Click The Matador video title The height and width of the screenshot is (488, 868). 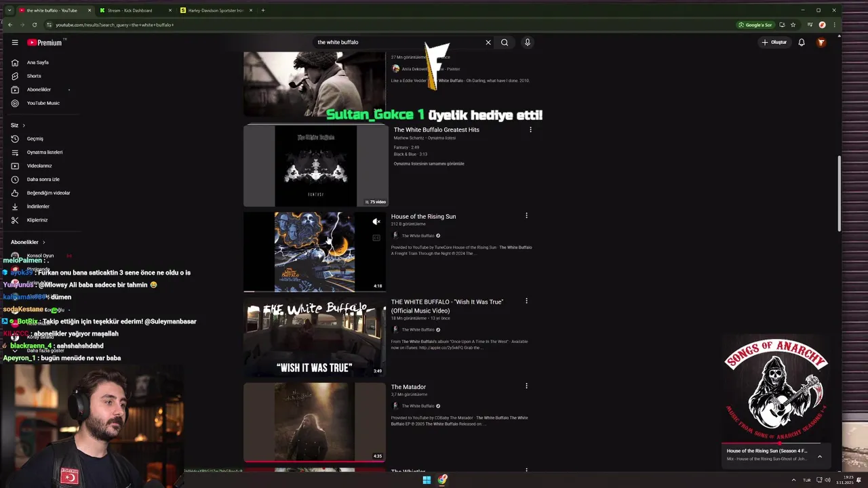(408, 387)
